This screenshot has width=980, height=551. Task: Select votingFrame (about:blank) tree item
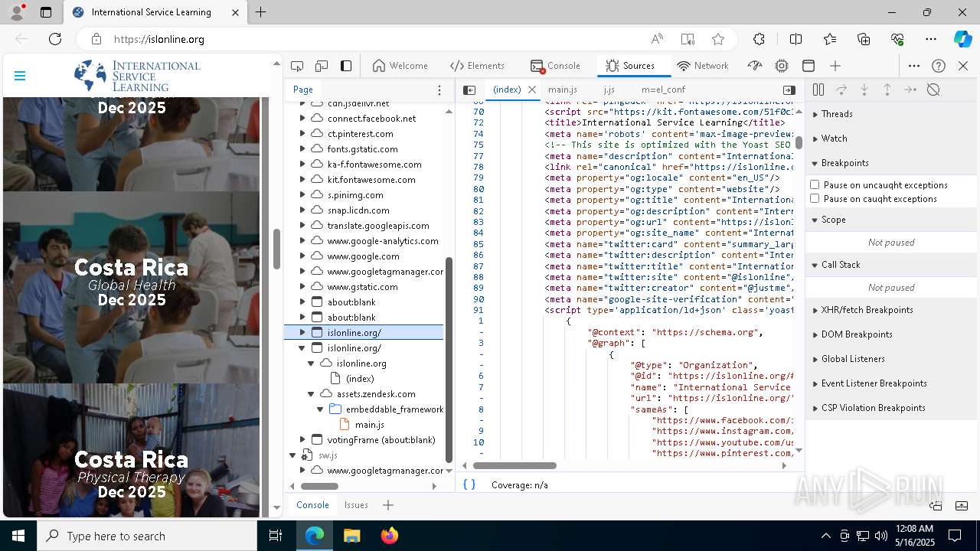pyautogui.click(x=381, y=439)
